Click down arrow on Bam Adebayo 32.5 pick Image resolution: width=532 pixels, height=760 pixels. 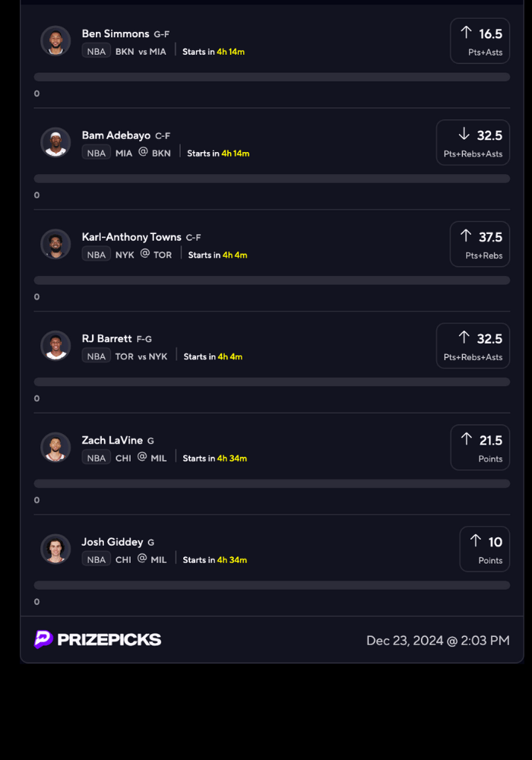(x=464, y=135)
